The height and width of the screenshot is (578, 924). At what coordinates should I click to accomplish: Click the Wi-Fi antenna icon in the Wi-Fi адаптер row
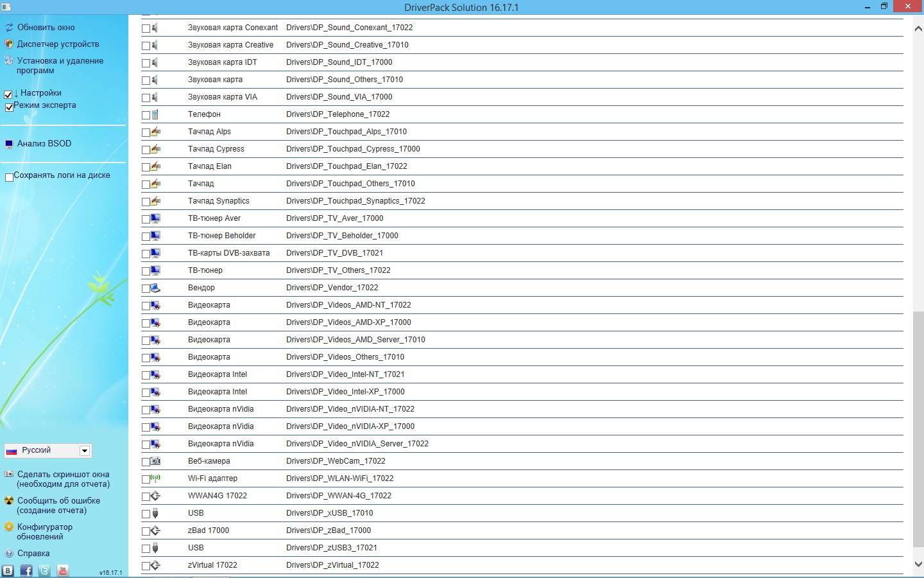(x=155, y=478)
